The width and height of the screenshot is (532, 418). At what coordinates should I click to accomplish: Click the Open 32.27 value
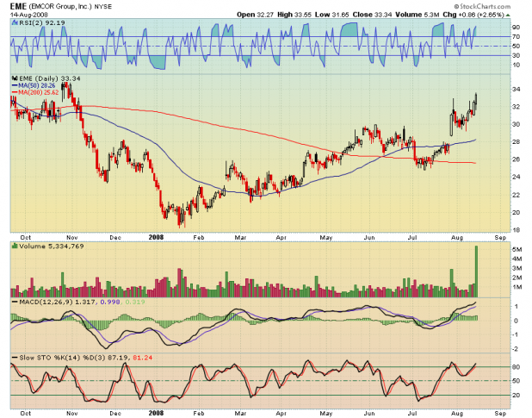255,15
